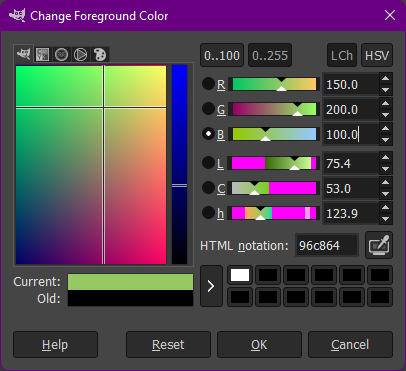Click the Old black color preview

click(130, 298)
